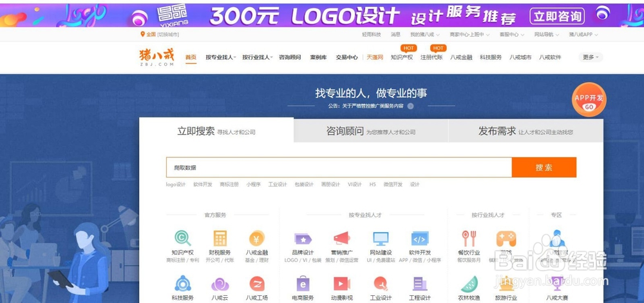644x303 pixels.
Task: Open 八戒金融 in top navigation bar
Action: click(x=461, y=57)
